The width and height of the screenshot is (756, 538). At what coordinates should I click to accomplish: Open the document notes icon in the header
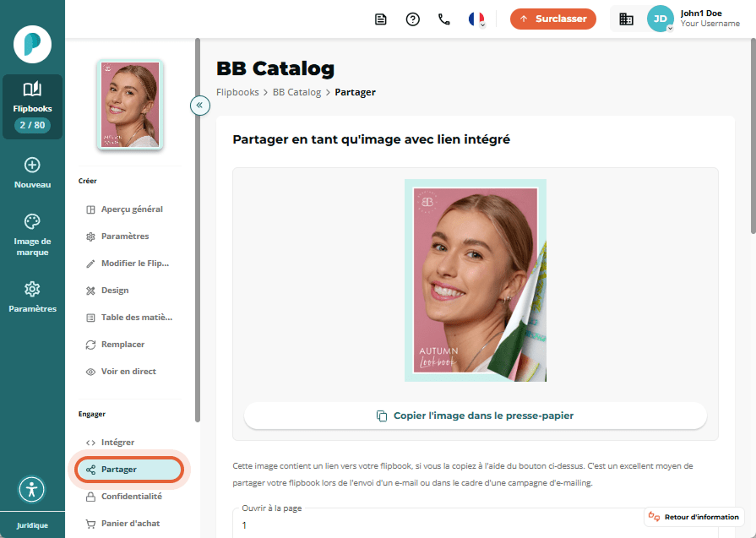click(x=380, y=19)
